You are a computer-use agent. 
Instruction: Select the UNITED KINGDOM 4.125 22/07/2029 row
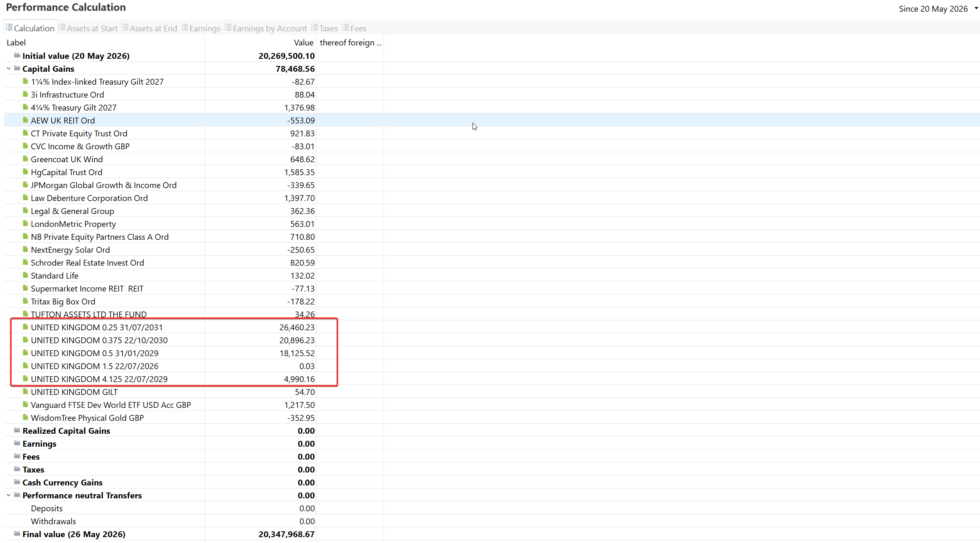[492, 379]
